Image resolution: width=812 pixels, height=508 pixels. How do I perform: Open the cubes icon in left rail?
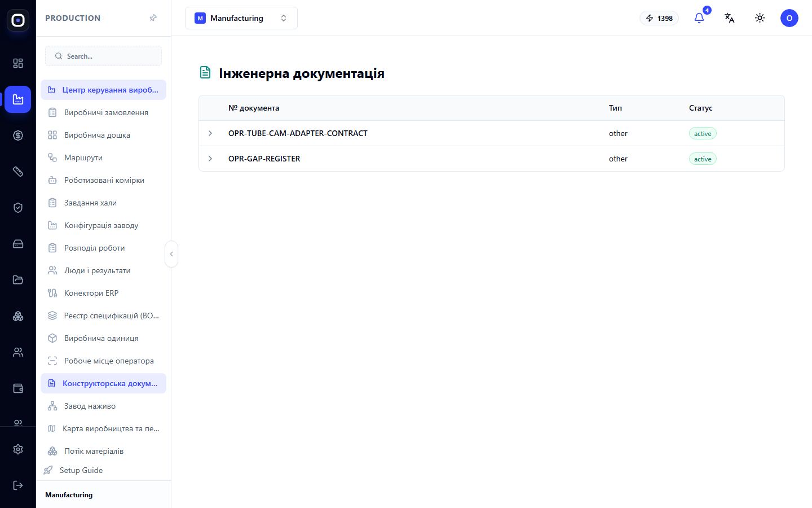[18, 316]
